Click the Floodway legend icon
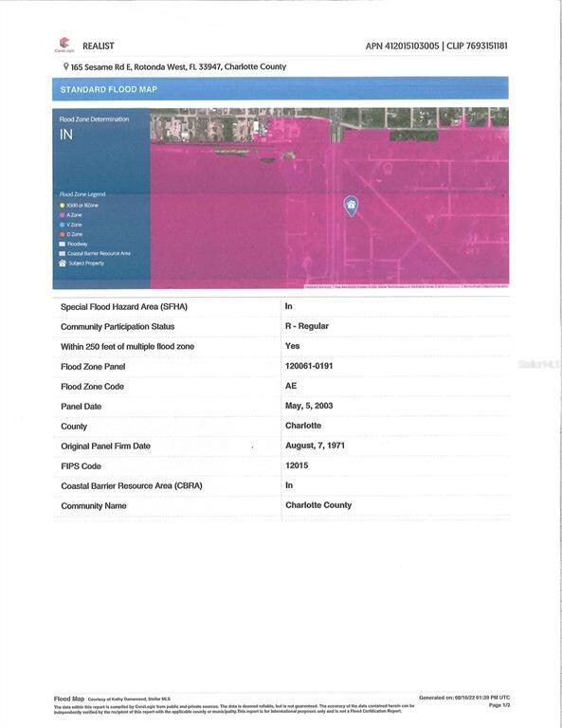 pyautogui.click(x=63, y=244)
